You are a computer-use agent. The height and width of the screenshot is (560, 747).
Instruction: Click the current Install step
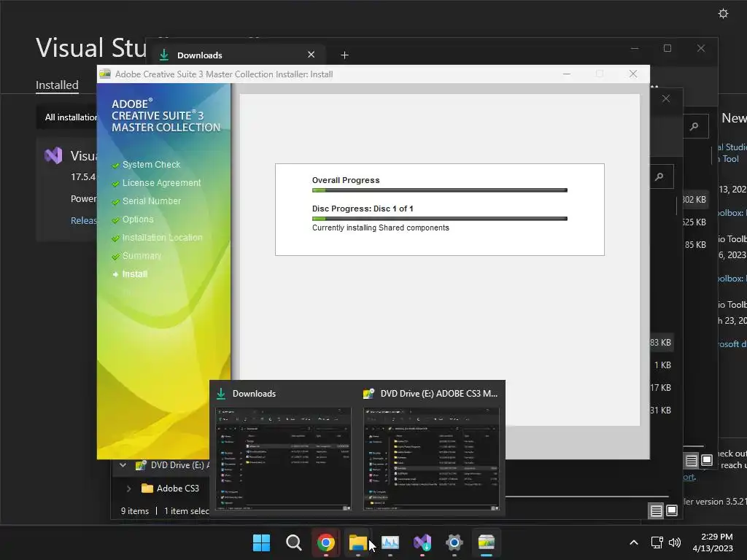click(135, 274)
